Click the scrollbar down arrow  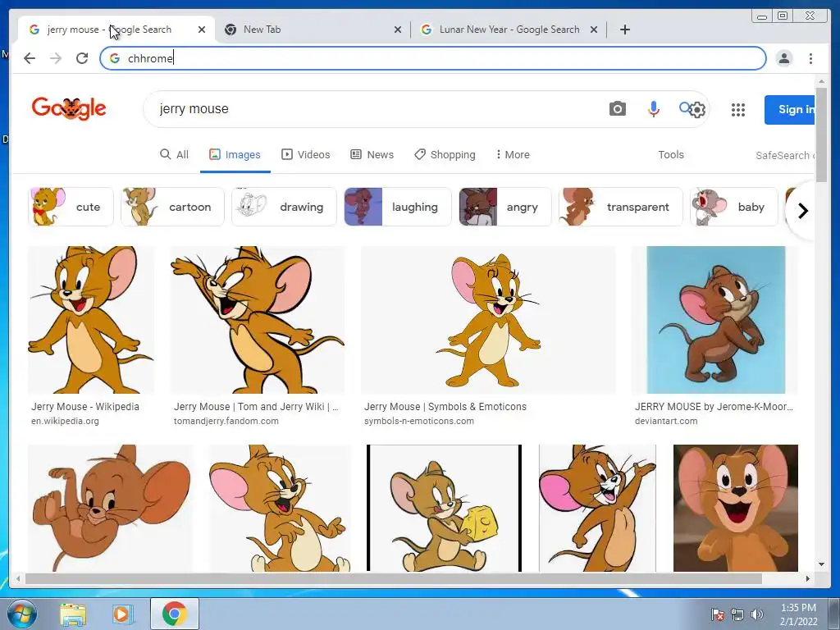coord(821,564)
